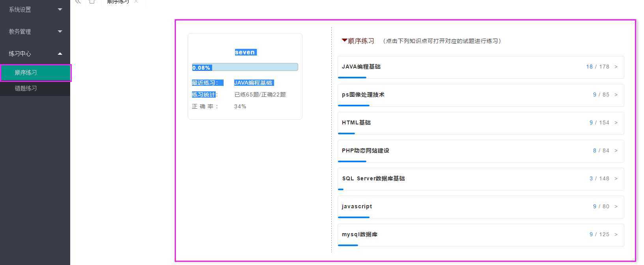Open the JAVA编程基础 practice topic

click(x=361, y=67)
